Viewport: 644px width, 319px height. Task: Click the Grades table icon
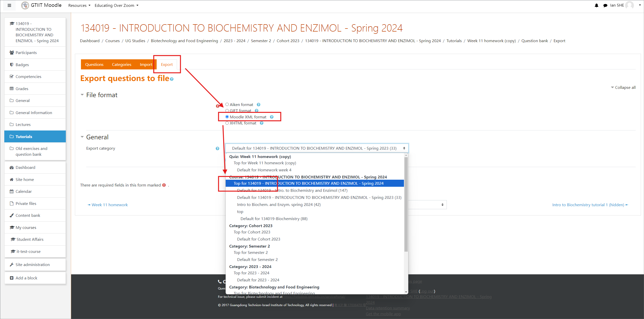(x=12, y=89)
